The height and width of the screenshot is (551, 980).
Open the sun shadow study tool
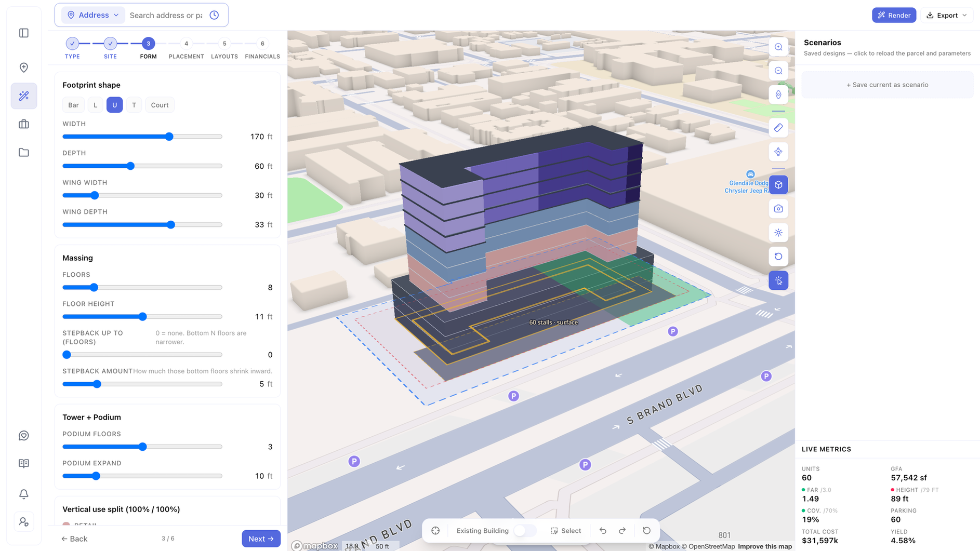(778, 233)
